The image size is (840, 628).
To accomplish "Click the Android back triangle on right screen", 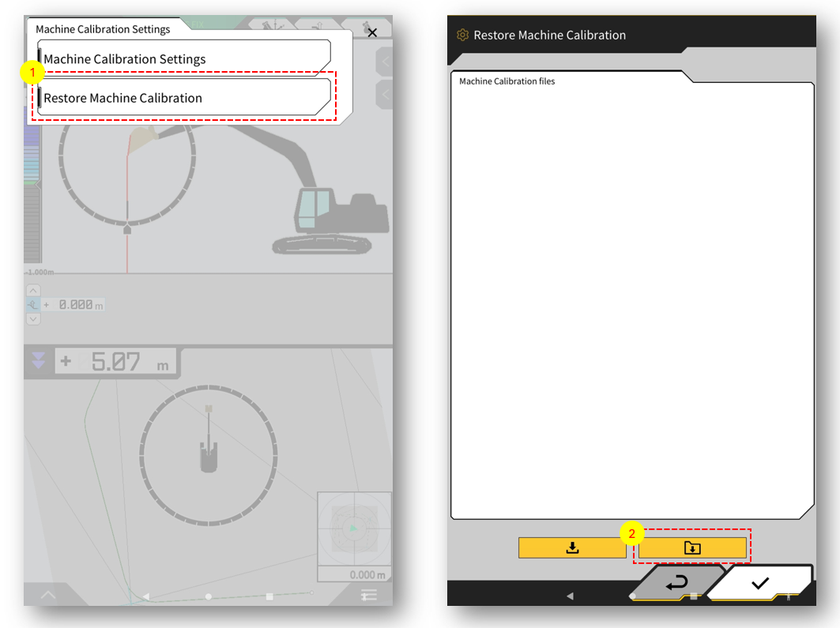I will (570, 596).
